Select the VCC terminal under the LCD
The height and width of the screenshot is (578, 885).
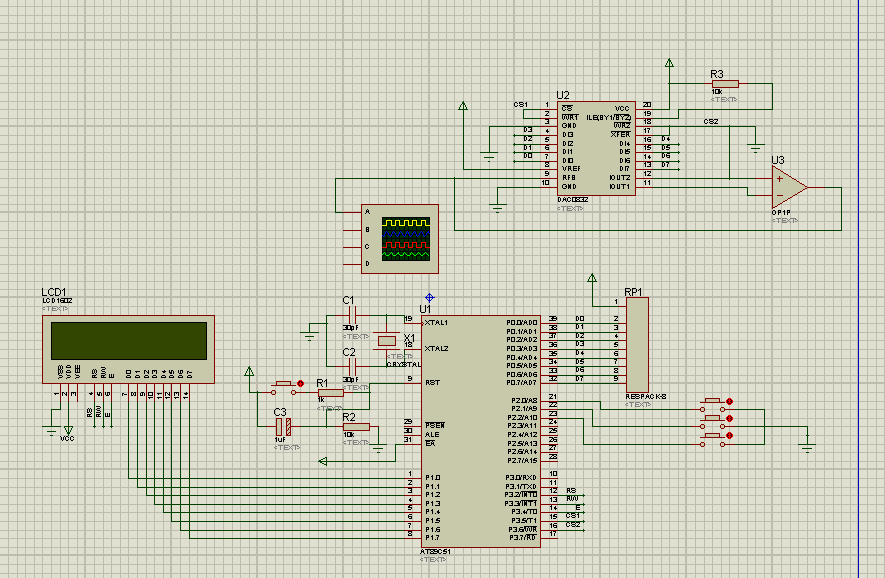click(x=68, y=431)
